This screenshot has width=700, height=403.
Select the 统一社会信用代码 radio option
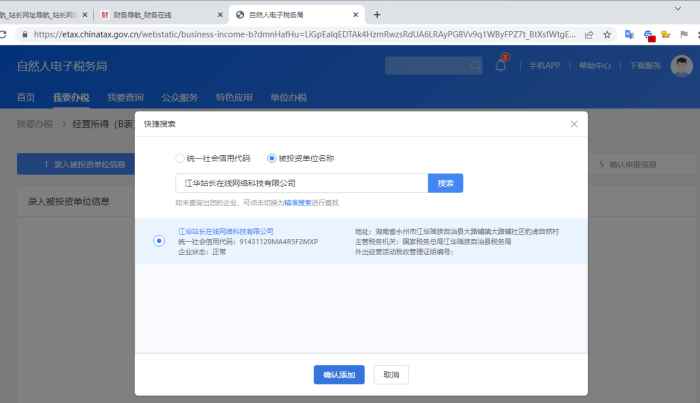click(x=179, y=158)
